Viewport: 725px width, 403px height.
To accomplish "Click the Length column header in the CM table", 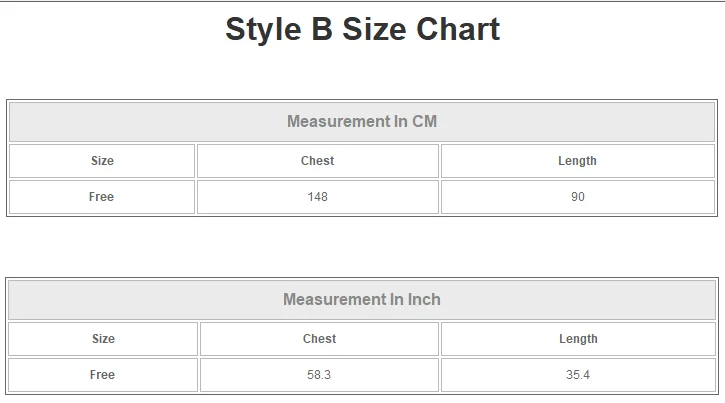I will tap(578, 161).
